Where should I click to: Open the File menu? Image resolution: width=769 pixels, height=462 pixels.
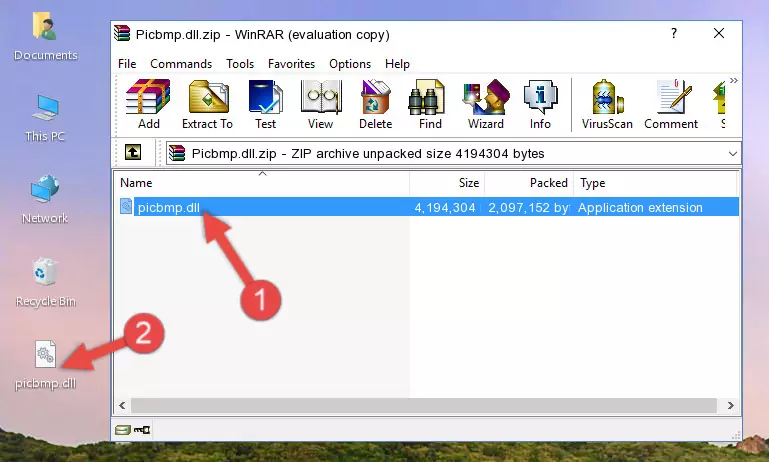(127, 64)
